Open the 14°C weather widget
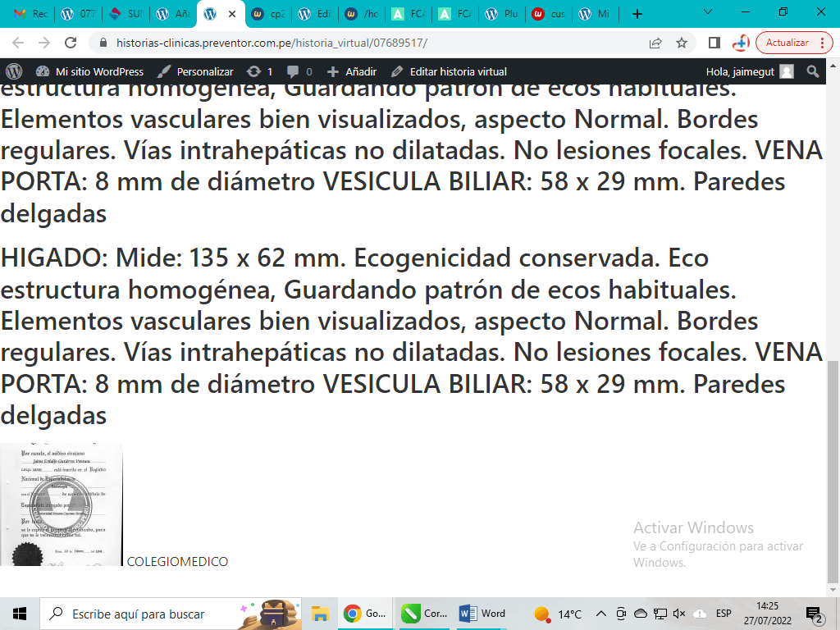This screenshot has height=630, width=840. (558, 614)
